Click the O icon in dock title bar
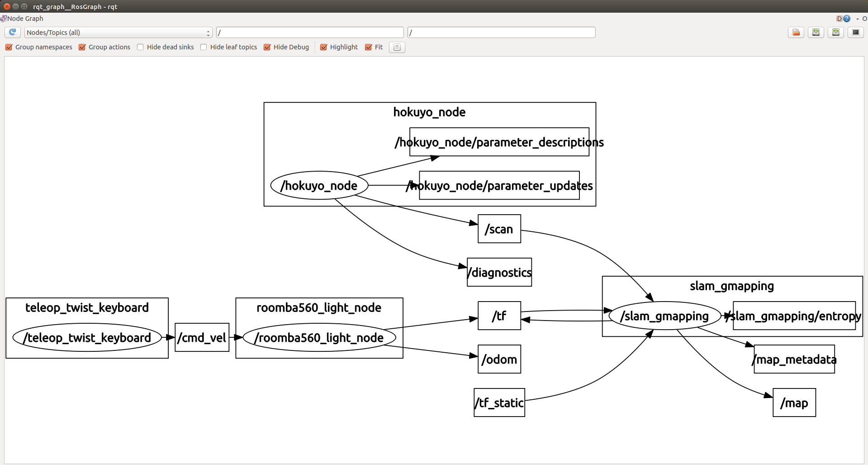The height and width of the screenshot is (465, 868). pos(864,19)
